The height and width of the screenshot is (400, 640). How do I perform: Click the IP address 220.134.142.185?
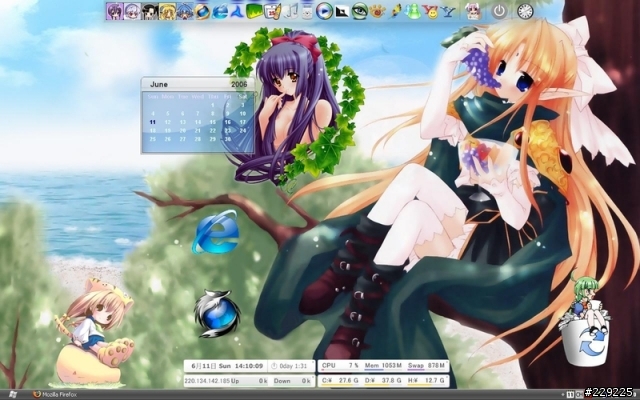(207, 381)
